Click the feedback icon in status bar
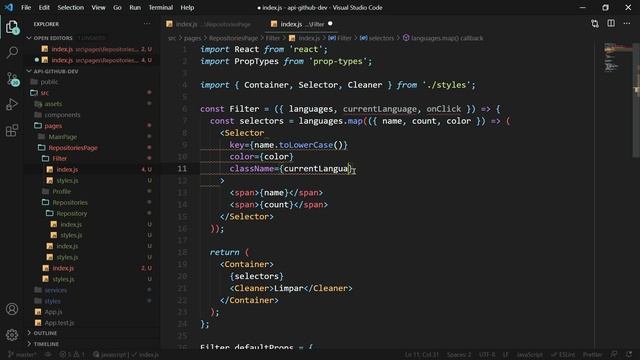Image resolution: width=640 pixels, height=360 pixels. point(614,354)
